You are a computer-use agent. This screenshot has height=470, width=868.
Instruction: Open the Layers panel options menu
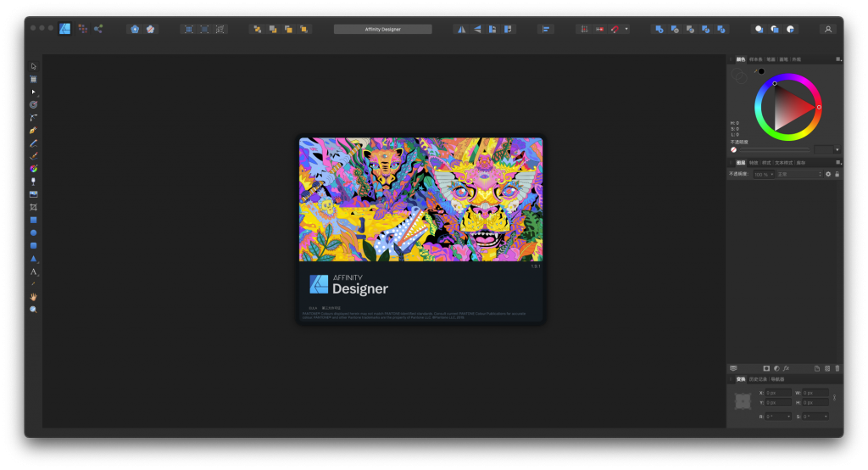[838, 162]
